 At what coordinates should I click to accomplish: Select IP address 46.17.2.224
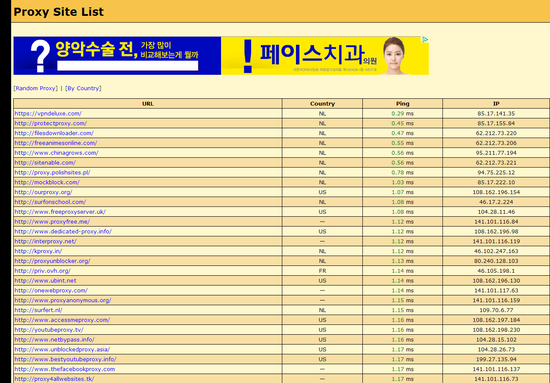point(496,202)
